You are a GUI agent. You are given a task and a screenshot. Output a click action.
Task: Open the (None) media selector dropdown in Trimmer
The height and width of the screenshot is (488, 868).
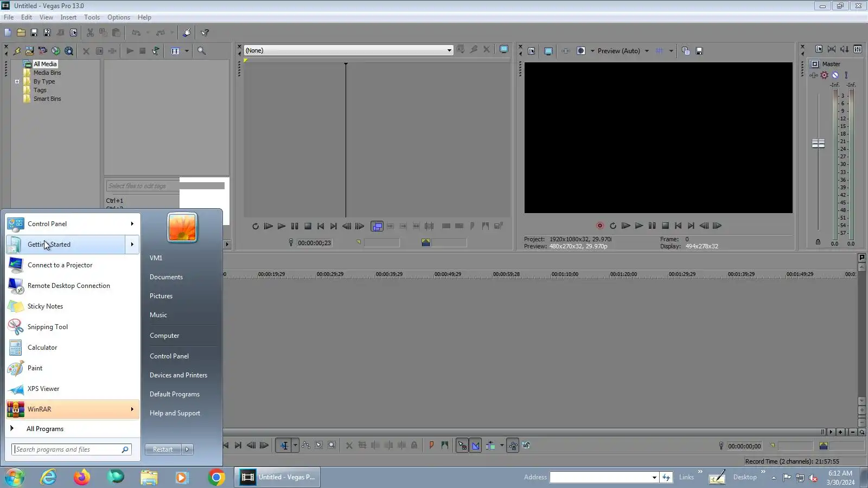click(449, 50)
